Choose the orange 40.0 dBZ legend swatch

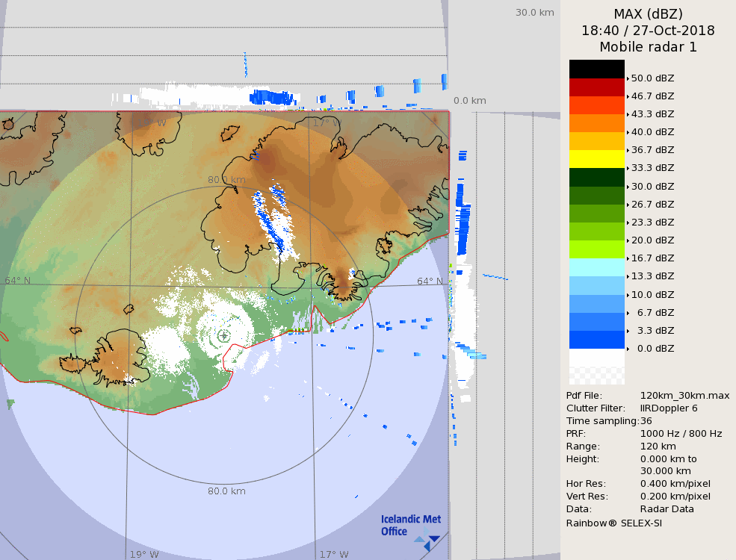point(596,123)
